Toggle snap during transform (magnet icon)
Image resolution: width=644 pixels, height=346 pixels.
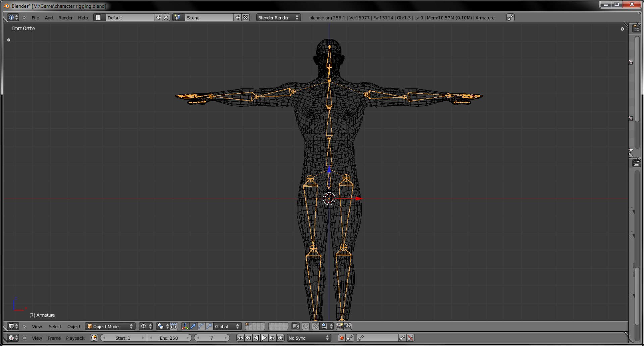316,326
